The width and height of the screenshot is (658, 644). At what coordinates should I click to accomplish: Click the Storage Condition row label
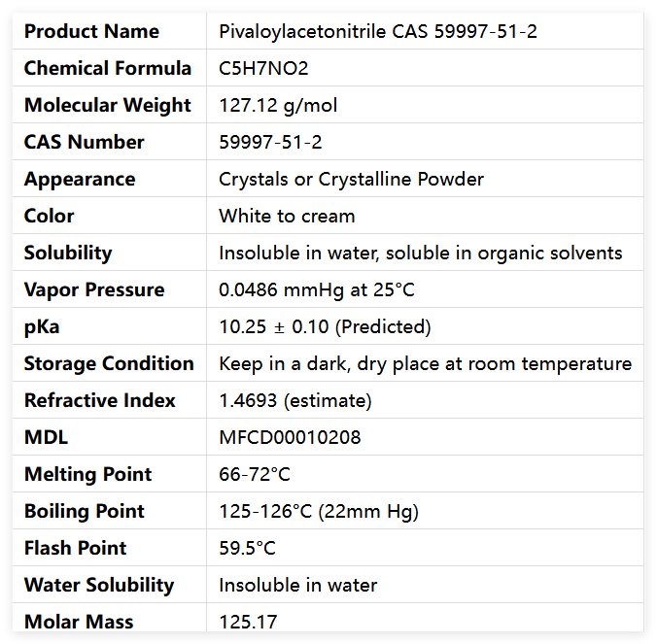pyautogui.click(x=109, y=363)
